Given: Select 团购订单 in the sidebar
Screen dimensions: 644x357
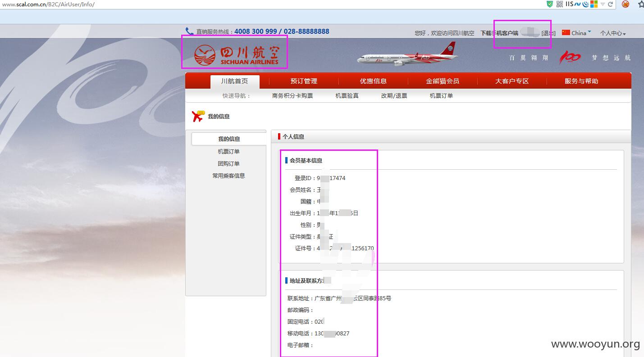Looking at the screenshot, I should point(229,163).
